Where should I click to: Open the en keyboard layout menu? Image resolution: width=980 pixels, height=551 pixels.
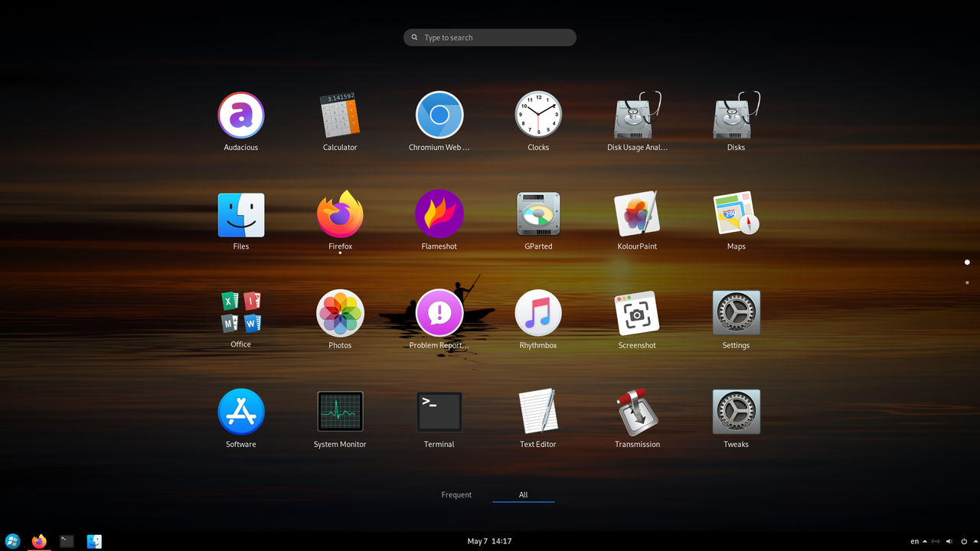pos(918,541)
